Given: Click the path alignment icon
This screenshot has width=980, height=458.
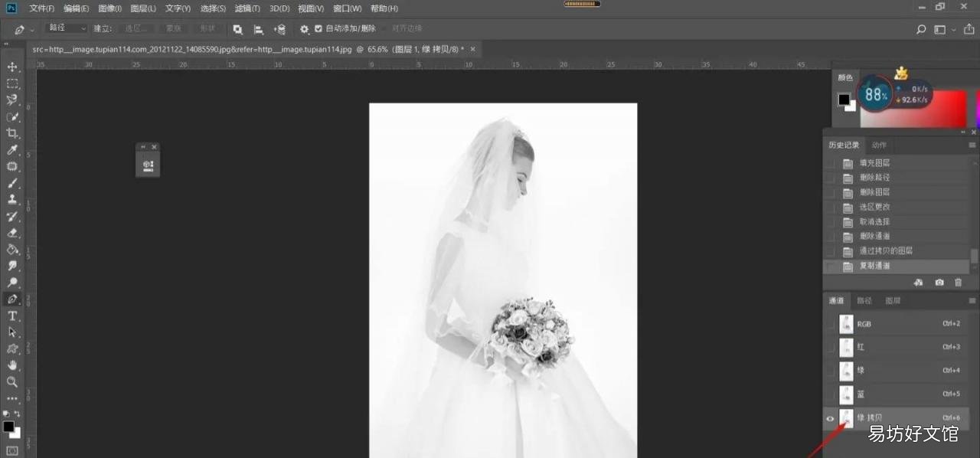Looking at the screenshot, I should coord(259,29).
